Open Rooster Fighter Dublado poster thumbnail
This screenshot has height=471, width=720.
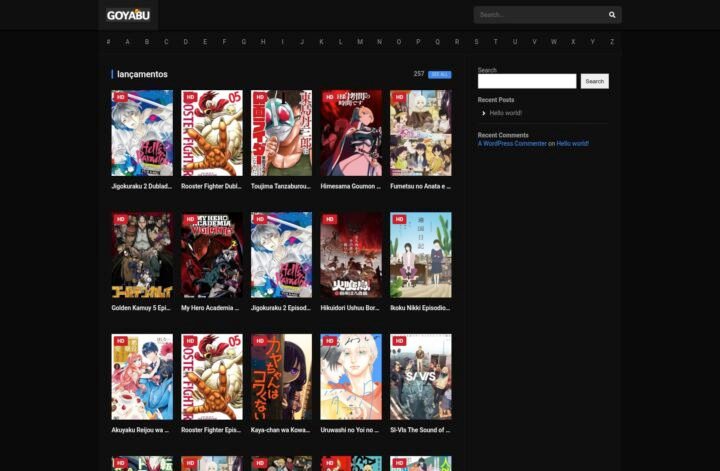[212, 133]
